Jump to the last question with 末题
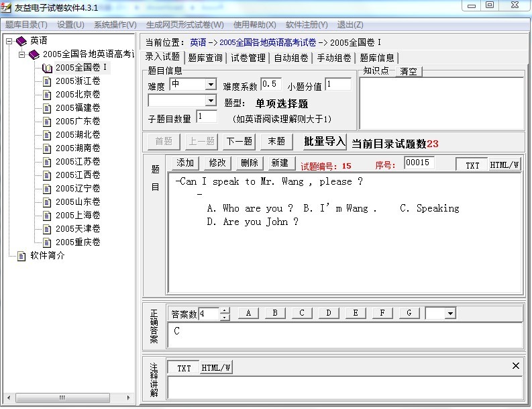The image size is (532, 409). [276, 141]
